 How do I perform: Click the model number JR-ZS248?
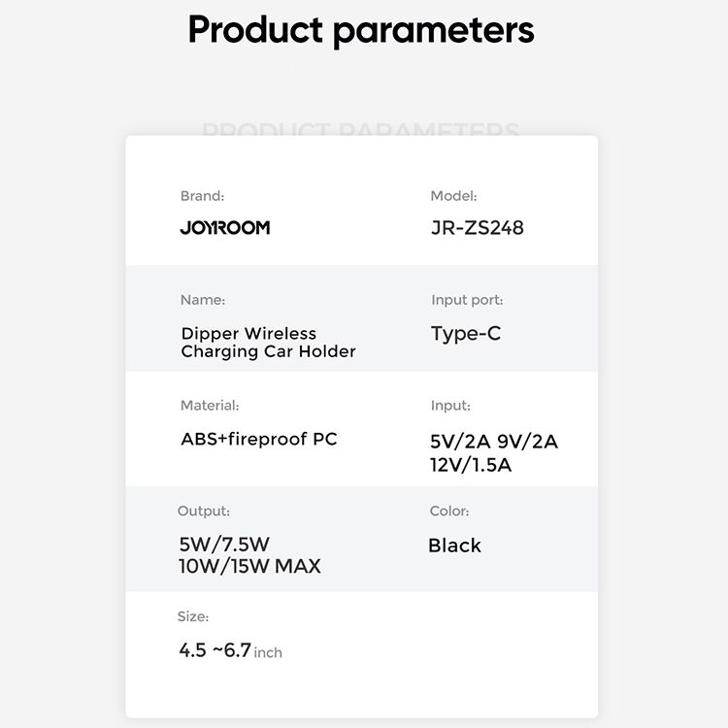[x=478, y=227]
